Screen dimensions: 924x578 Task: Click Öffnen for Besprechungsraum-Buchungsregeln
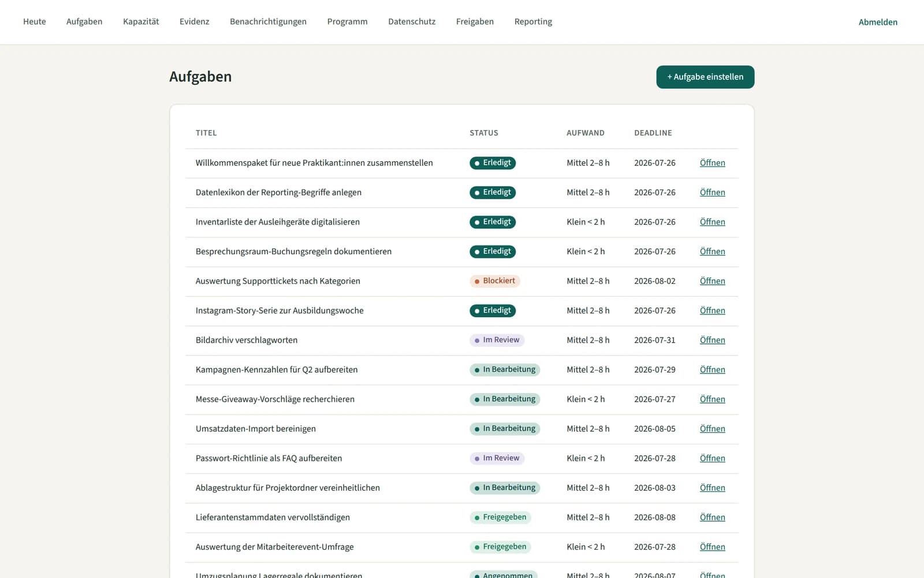713,251
